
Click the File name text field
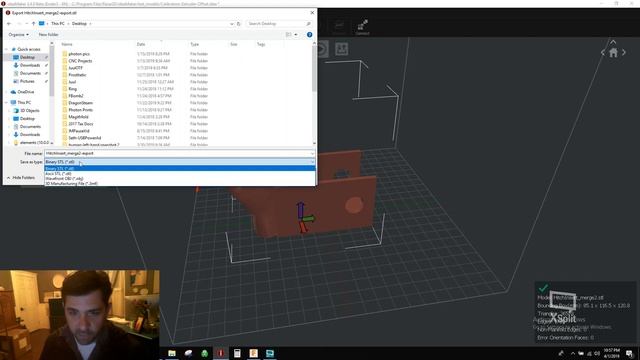tap(178, 153)
